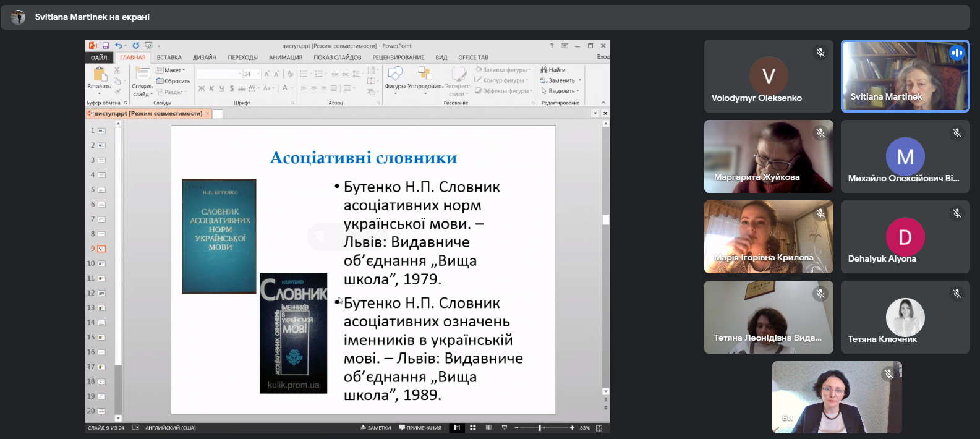Click the Paste (Вставить) clipboard icon
This screenshot has height=439, width=980.
99,75
